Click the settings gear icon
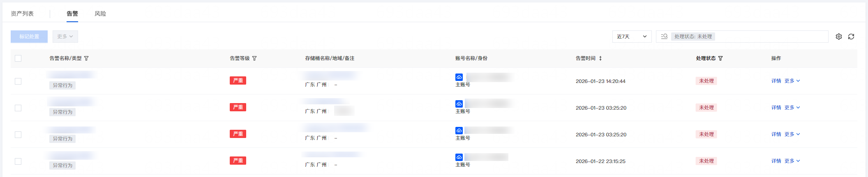This screenshot has width=868, height=177. coord(839,37)
